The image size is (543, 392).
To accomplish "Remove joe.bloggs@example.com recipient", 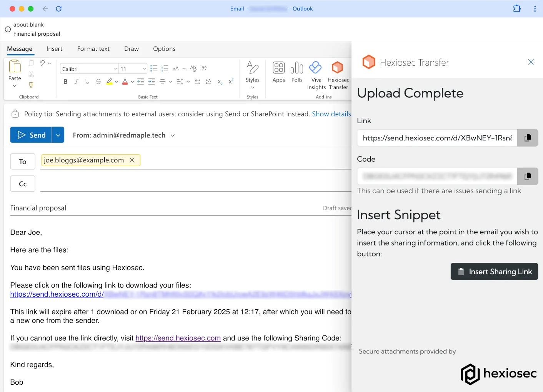I will [x=132, y=160].
